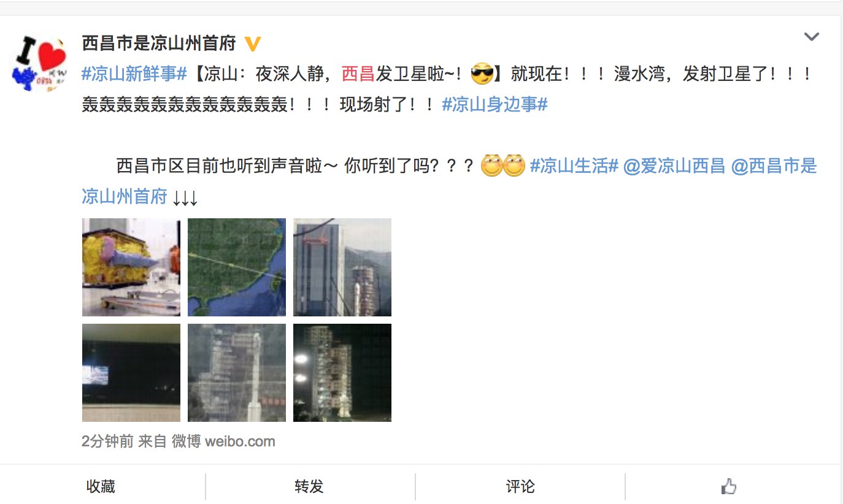The height and width of the screenshot is (504, 843).
Task: Like the post with thumbs-up icon
Action: (x=729, y=487)
